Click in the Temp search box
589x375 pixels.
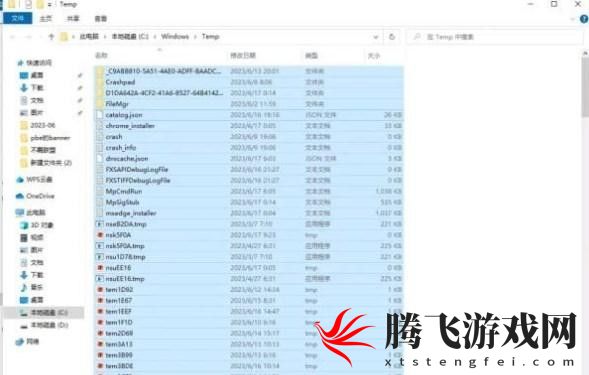tap(495, 37)
